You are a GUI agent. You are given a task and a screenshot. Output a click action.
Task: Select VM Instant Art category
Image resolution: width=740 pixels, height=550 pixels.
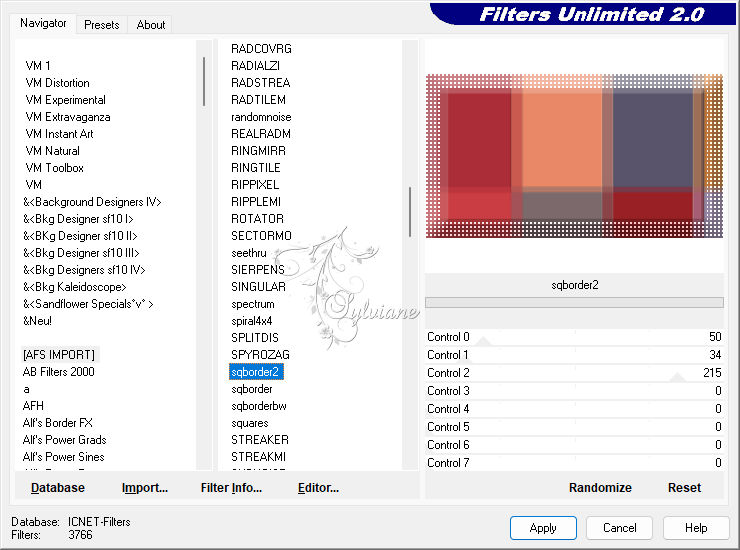click(59, 134)
